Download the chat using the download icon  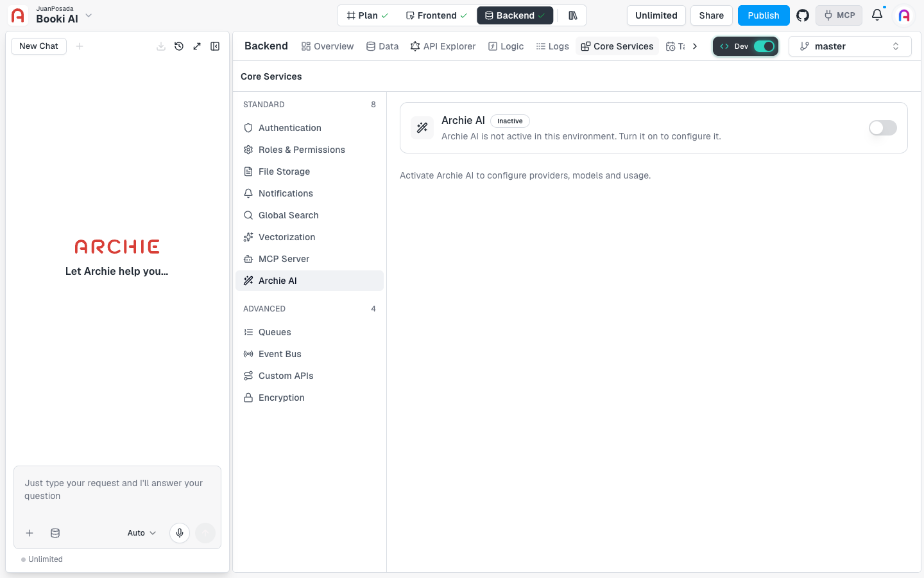(161, 46)
